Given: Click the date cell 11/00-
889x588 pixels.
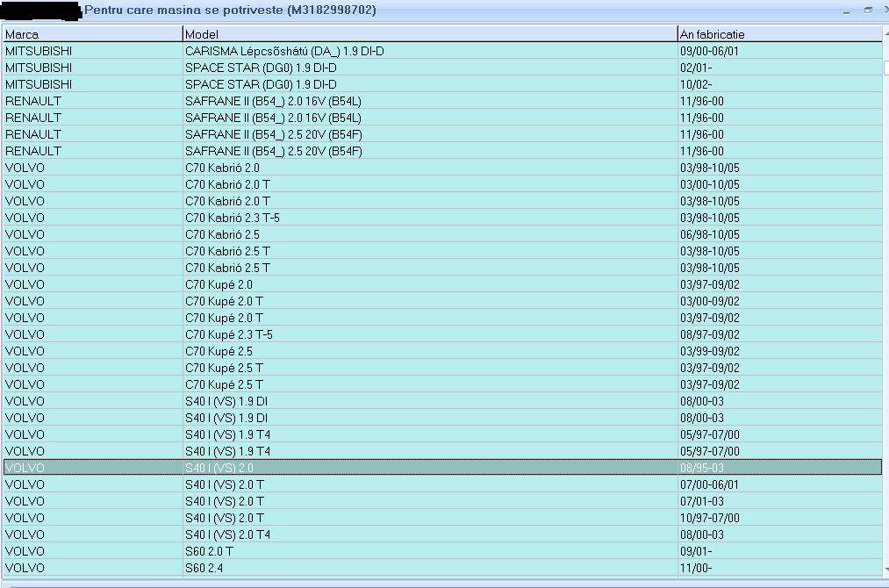Looking at the screenshot, I should [x=780, y=568].
